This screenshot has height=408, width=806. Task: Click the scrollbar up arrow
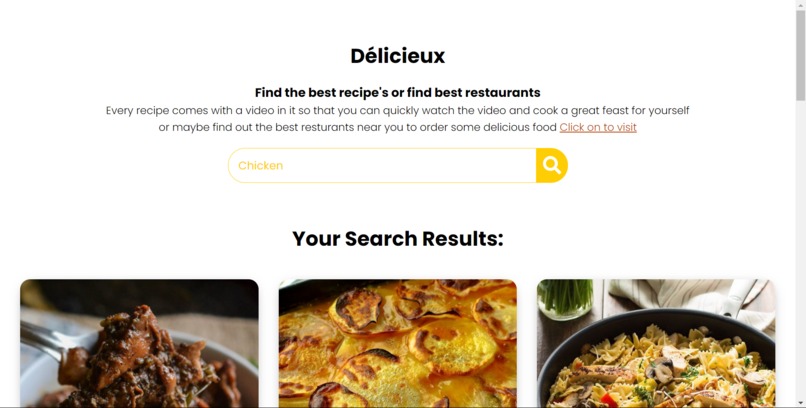(x=801, y=4)
